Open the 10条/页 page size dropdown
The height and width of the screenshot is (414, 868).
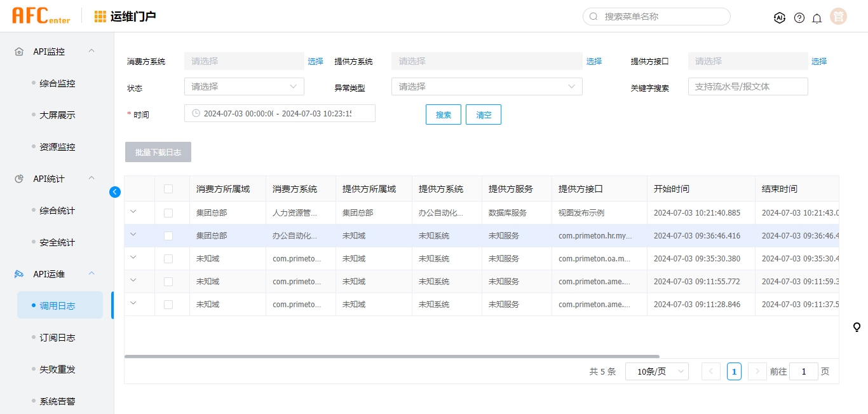656,371
